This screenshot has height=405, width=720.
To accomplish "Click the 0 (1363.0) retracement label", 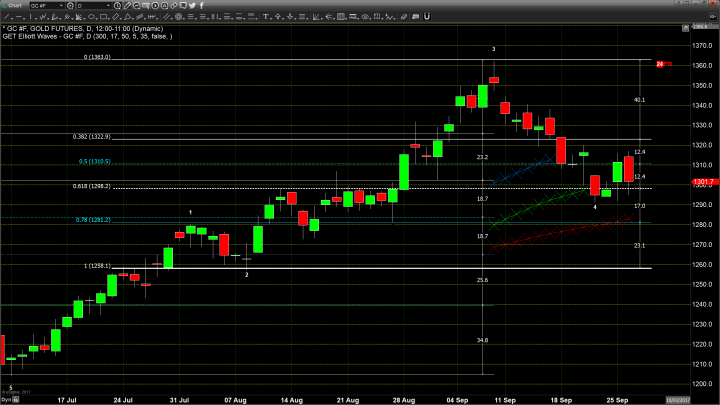I will (x=97, y=57).
